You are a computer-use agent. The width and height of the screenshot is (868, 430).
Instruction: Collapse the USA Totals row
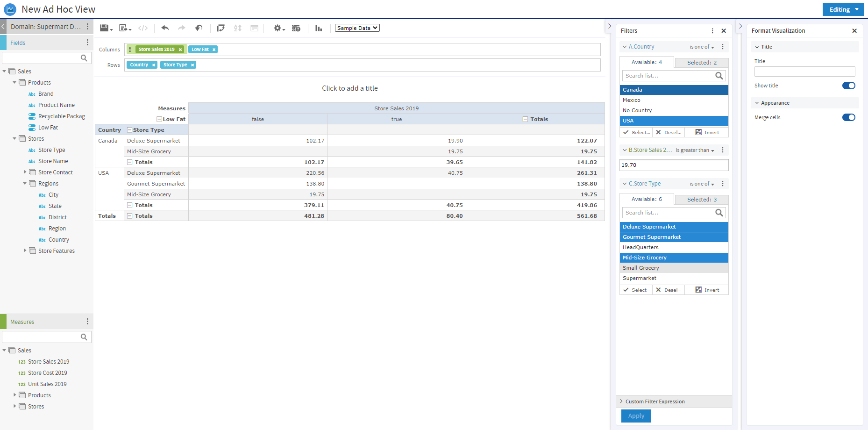tap(130, 205)
